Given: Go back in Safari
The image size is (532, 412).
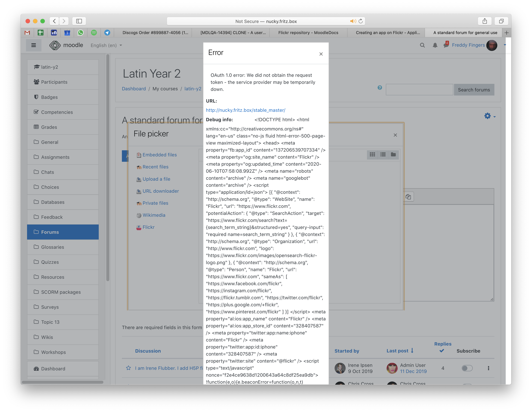Looking at the screenshot, I should pyautogui.click(x=54, y=21).
